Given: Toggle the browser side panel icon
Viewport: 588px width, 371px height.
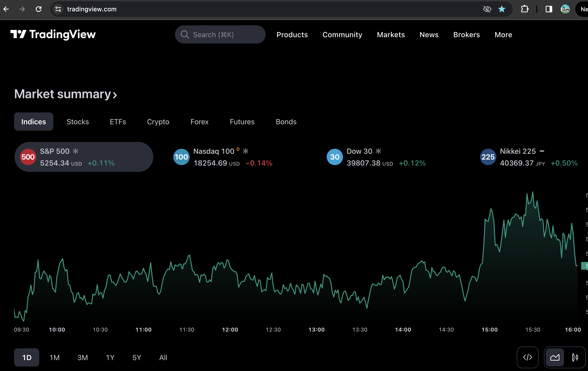Looking at the screenshot, I should (549, 9).
